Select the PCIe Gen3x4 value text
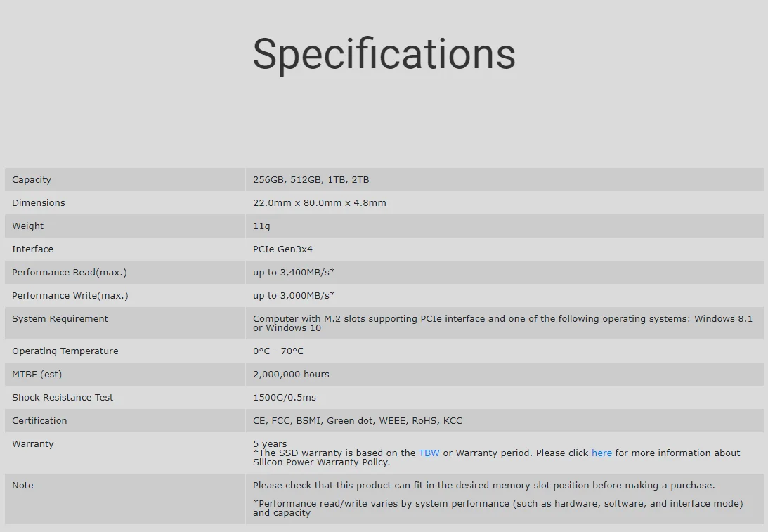This screenshot has width=768, height=532. [x=282, y=249]
